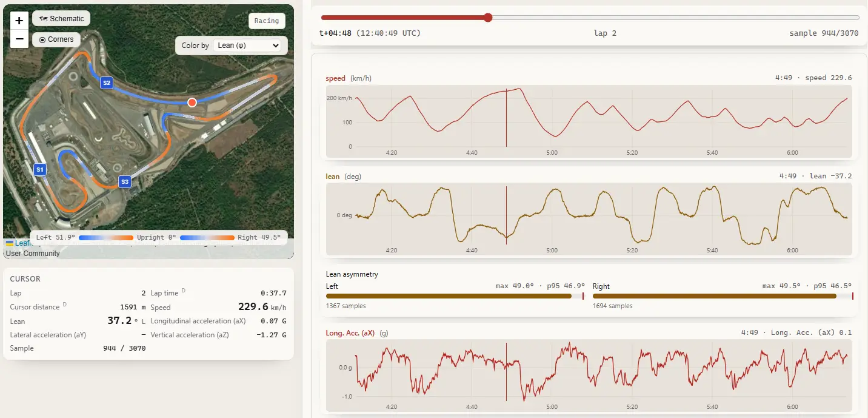This screenshot has height=418, width=868.
Task: Click the Right 49.5° legend label
Action: point(259,237)
